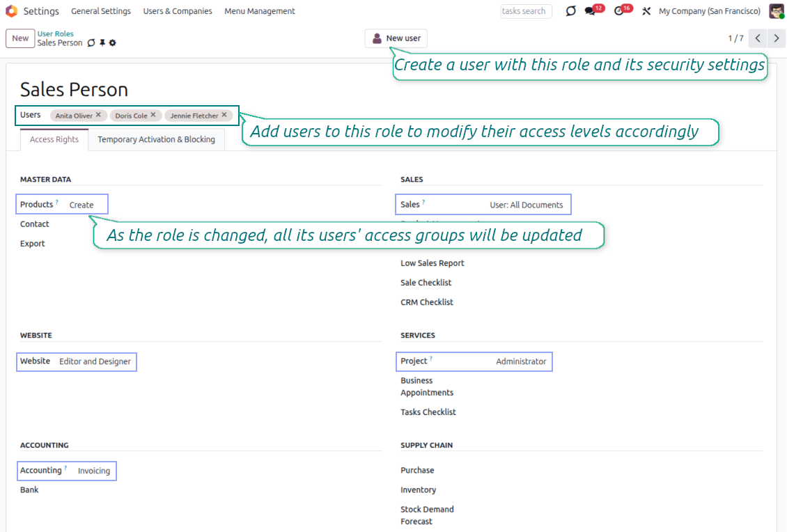Open the Website Editor and Designer dropdown

tap(95, 361)
